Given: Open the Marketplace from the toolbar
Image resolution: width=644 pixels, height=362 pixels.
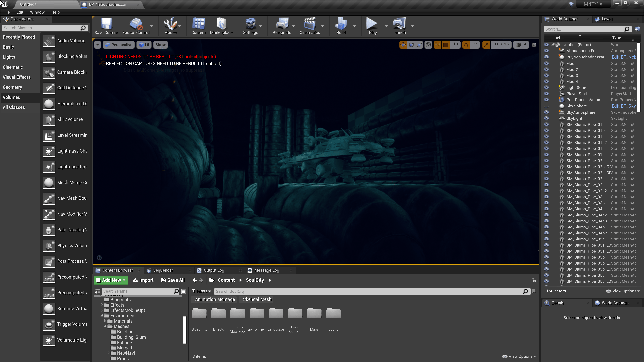Looking at the screenshot, I should (221, 24).
